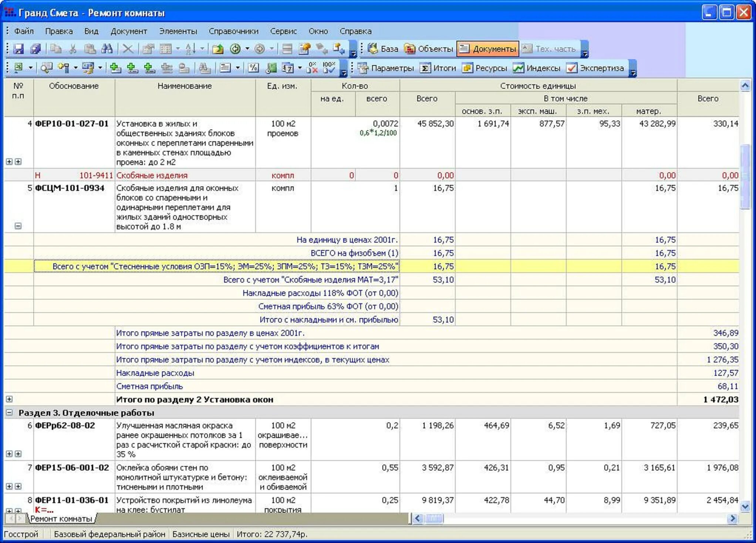
Task: Open the Элементы menu
Action: (178, 31)
